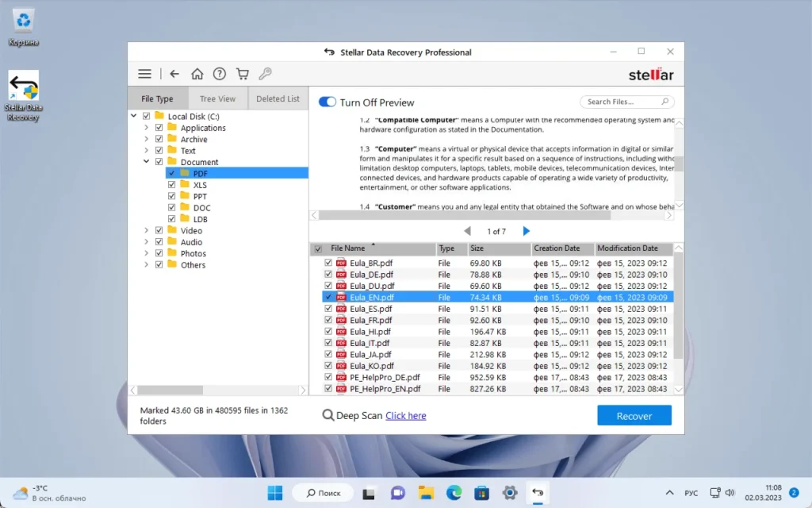Viewport: 812px width, 508px height.
Task: Expand the Archive tree node
Action: tap(146, 139)
